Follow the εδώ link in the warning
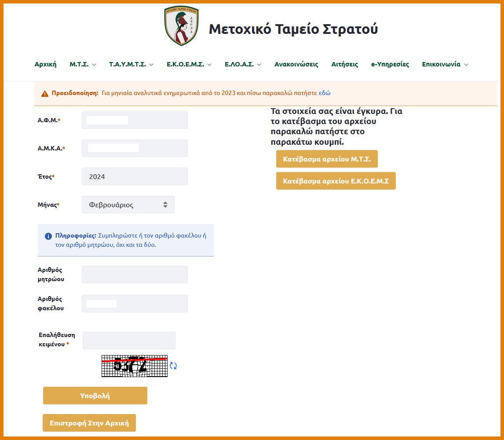The height and width of the screenshot is (440, 504). point(324,93)
